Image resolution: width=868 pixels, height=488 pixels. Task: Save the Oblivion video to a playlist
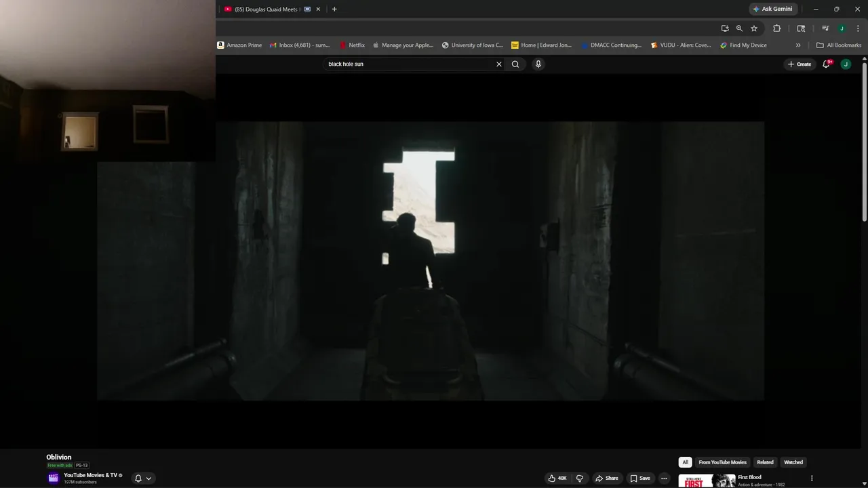[640, 479]
